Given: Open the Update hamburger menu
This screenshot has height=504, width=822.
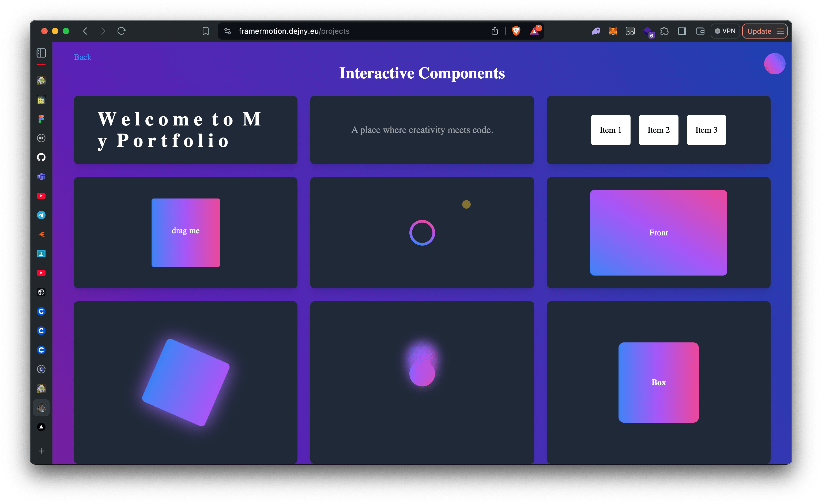Looking at the screenshot, I should tap(765, 31).
